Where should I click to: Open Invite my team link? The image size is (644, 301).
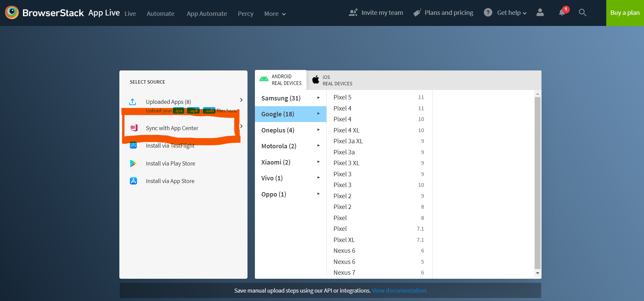pyautogui.click(x=382, y=12)
